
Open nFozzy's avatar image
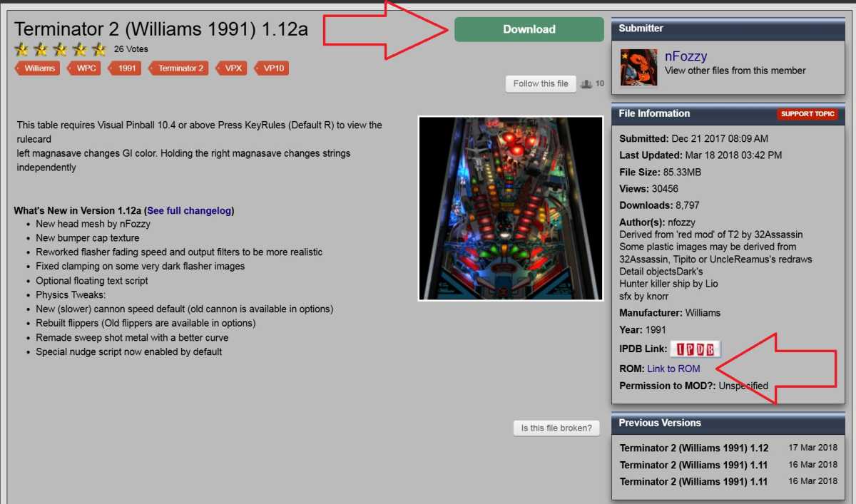tap(639, 67)
